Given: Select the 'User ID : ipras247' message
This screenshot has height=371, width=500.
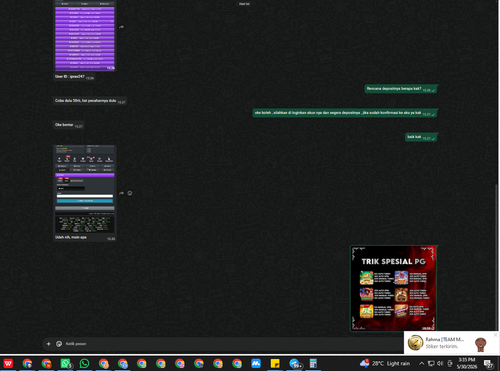Looking at the screenshot, I should 74,77.
